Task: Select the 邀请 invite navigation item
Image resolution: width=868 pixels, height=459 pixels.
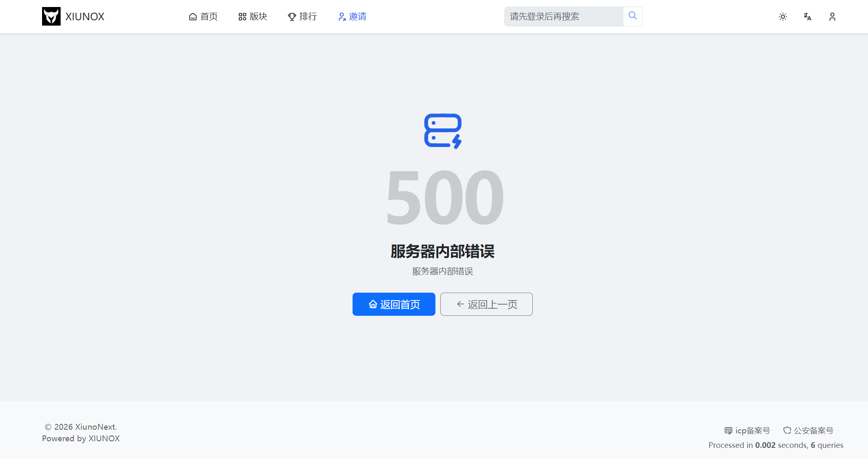Action: pyautogui.click(x=352, y=17)
